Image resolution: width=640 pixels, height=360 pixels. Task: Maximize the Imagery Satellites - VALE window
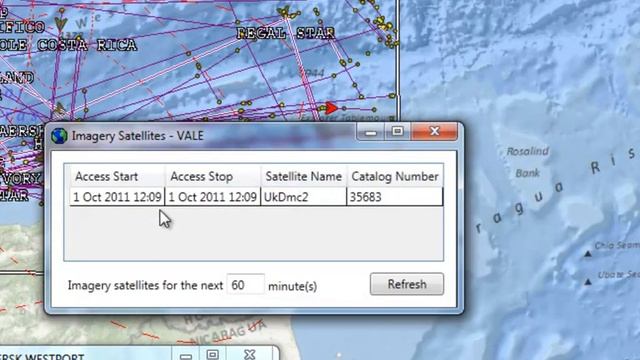tap(398, 131)
